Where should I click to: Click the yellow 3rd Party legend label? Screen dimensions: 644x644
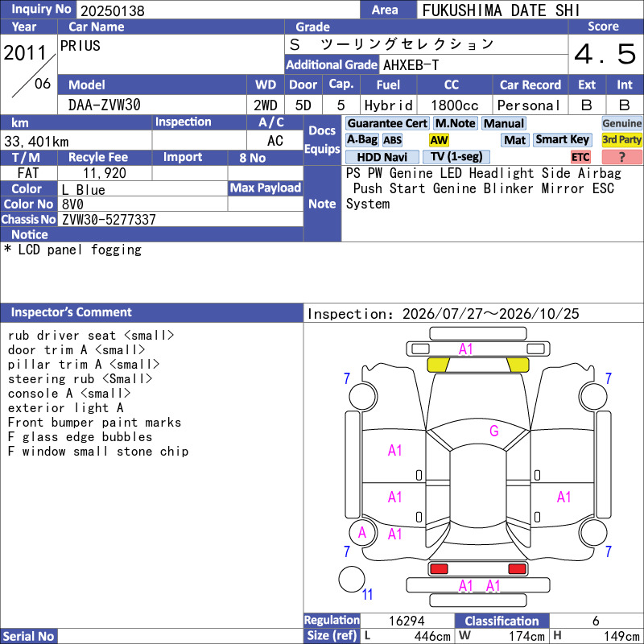click(621, 140)
